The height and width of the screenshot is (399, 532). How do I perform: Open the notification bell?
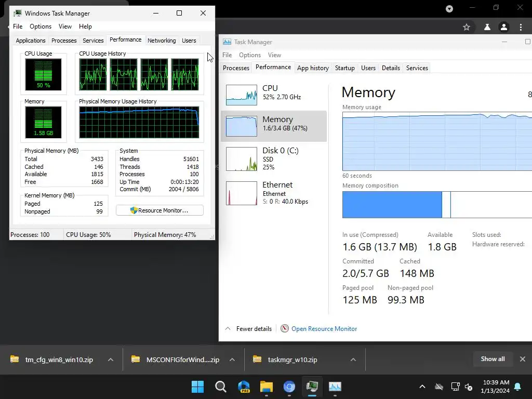pyautogui.click(x=518, y=387)
